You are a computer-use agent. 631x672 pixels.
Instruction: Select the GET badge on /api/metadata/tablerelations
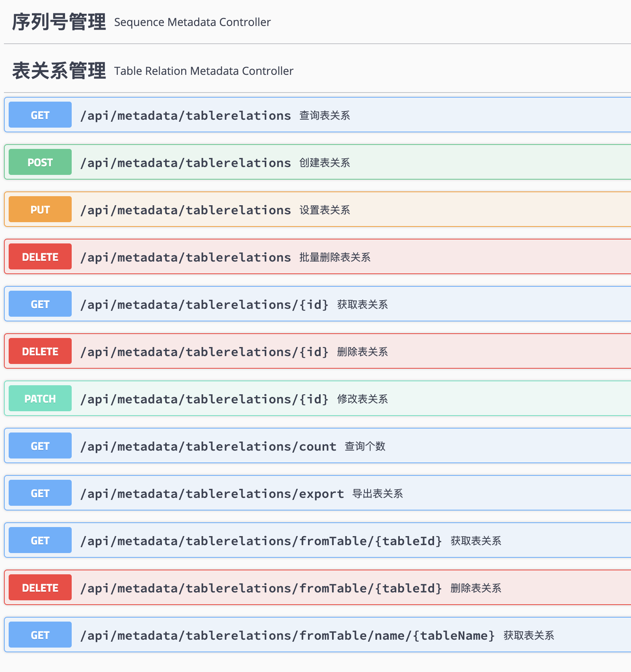(x=39, y=115)
